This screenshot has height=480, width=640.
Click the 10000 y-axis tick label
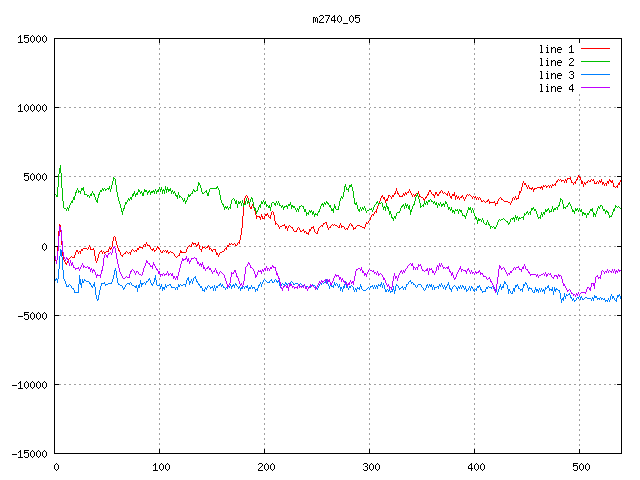pos(32,108)
